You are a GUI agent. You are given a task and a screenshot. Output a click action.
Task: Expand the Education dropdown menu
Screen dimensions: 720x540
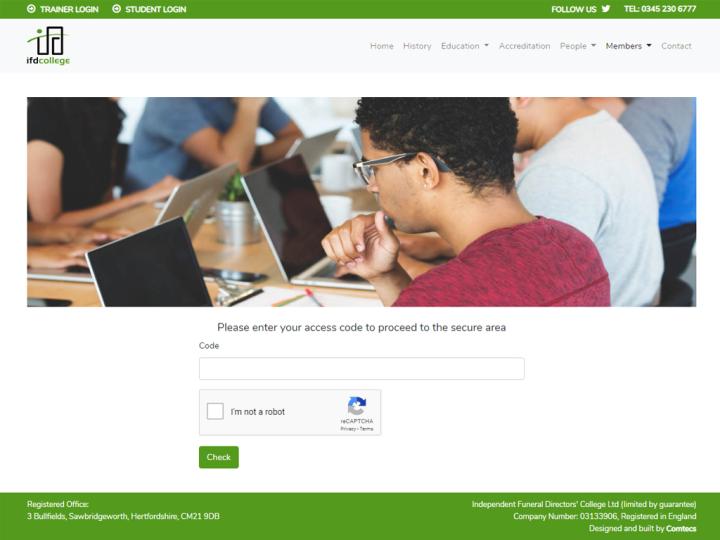click(465, 46)
